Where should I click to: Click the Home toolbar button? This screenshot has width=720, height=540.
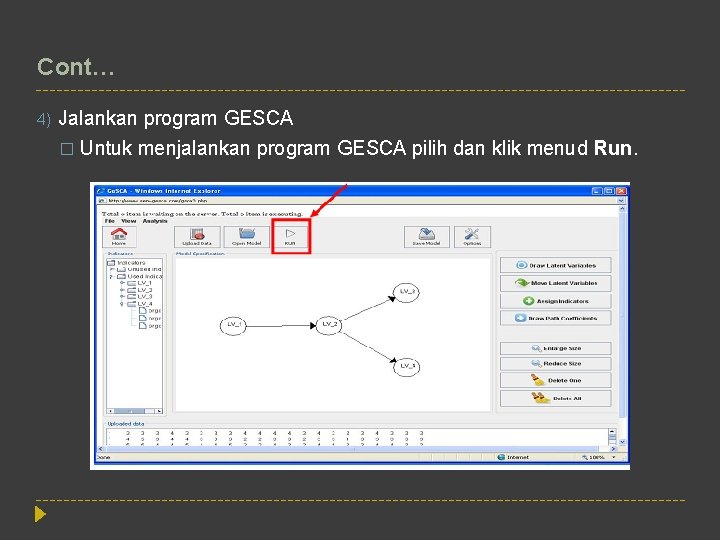click(x=119, y=236)
